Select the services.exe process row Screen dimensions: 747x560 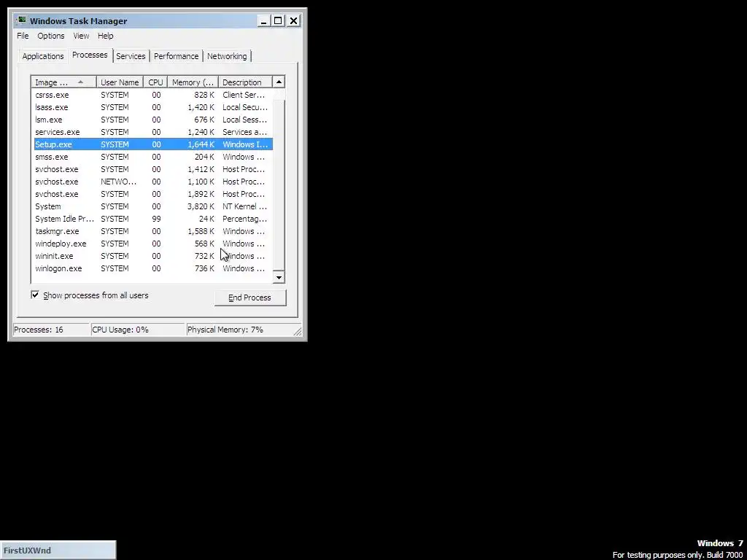153,132
